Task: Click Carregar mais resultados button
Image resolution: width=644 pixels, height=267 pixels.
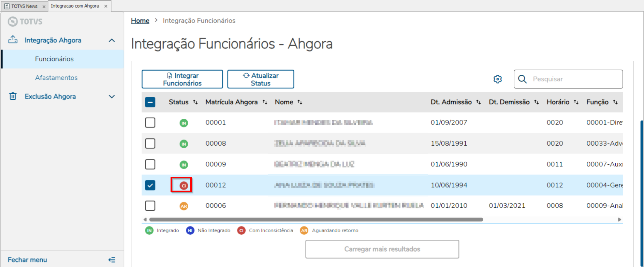Action: click(x=382, y=249)
